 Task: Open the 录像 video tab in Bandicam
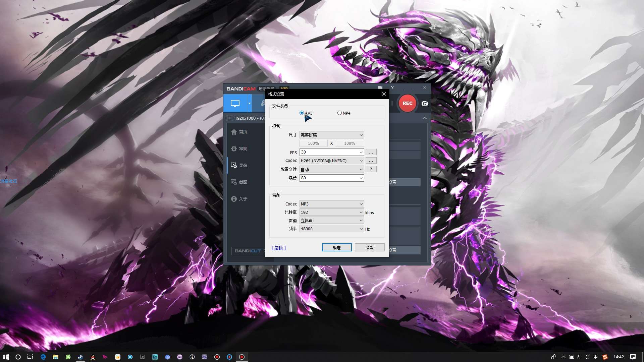[239, 166]
